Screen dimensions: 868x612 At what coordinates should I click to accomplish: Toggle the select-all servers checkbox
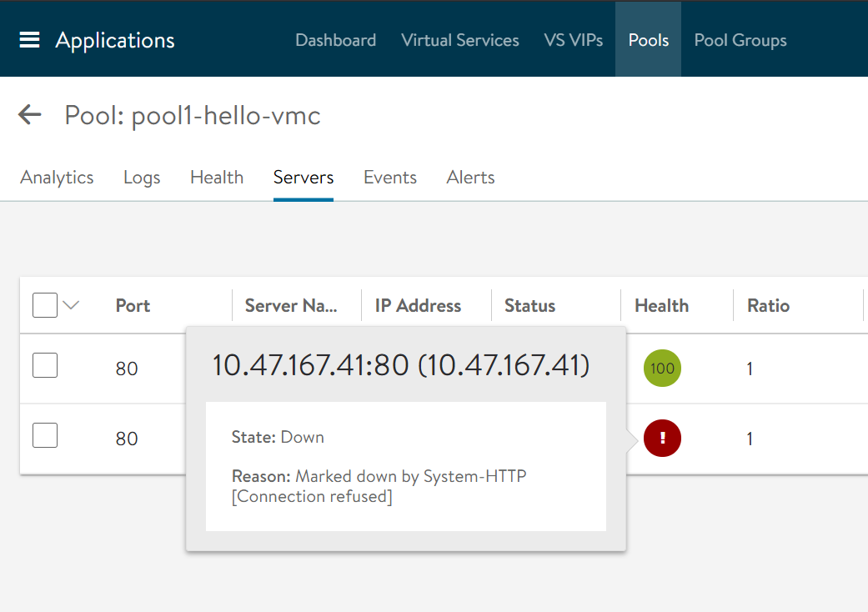[x=45, y=305]
